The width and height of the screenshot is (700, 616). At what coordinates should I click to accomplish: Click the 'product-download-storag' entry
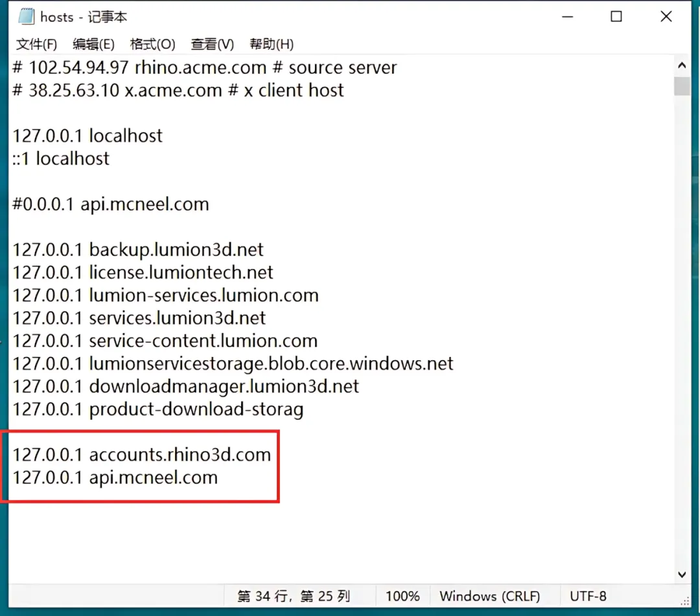(x=158, y=409)
